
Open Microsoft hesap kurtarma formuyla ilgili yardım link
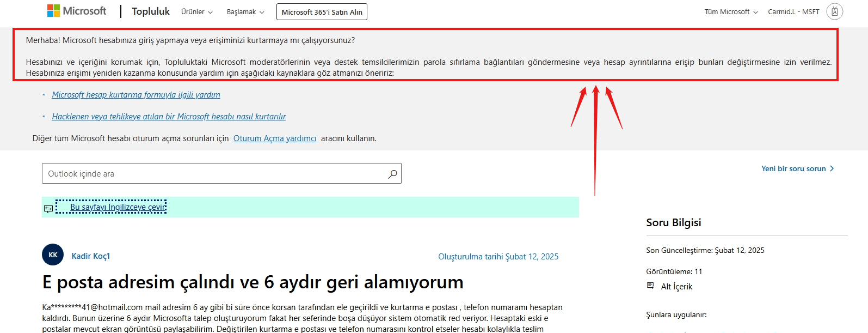[x=136, y=95]
